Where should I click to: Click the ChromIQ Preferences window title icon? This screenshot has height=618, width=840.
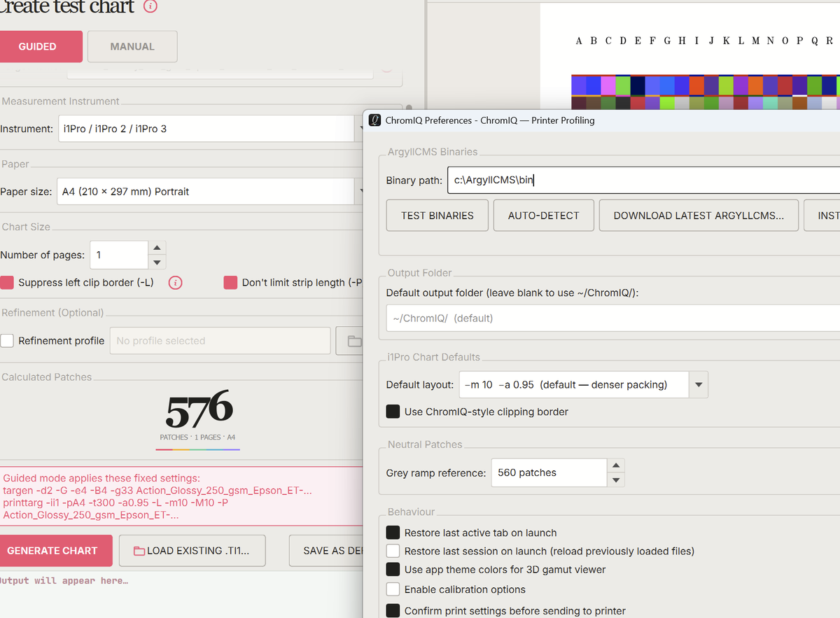coord(375,120)
